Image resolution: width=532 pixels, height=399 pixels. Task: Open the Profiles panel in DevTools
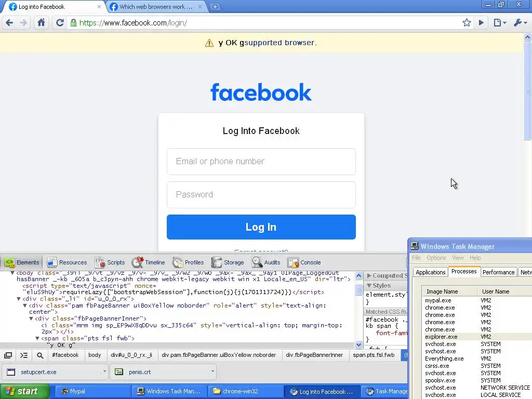coord(188,262)
